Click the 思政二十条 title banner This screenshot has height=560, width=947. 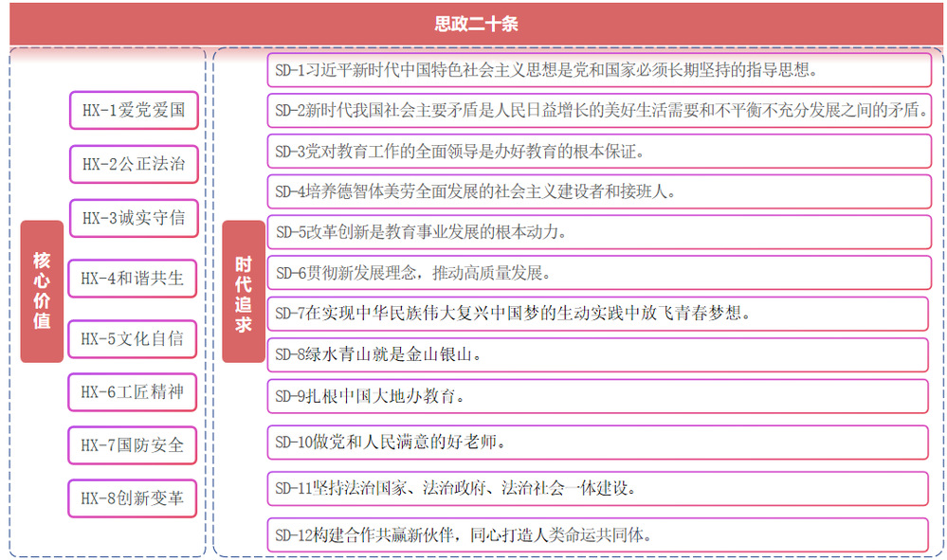coord(474,25)
